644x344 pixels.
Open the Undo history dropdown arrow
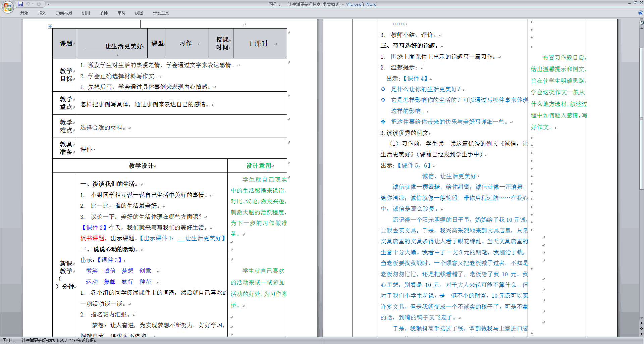(33, 4)
